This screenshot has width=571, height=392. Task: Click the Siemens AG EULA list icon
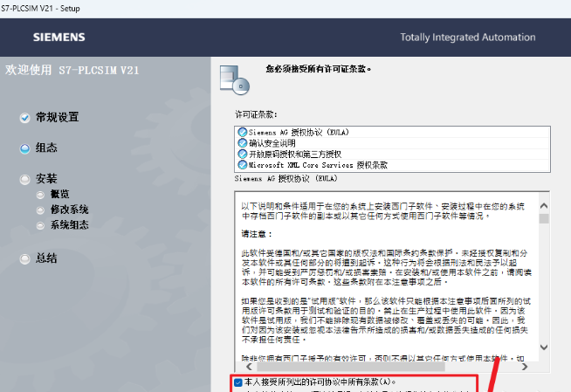pos(242,132)
